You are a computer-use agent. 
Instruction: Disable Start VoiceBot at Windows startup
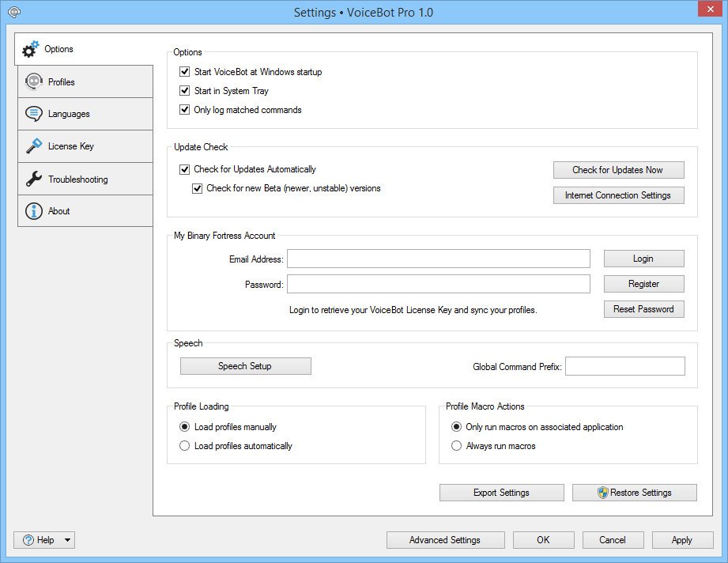185,72
